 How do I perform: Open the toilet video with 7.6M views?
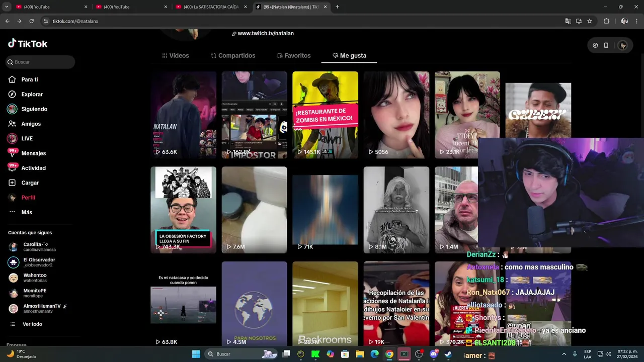254,210
